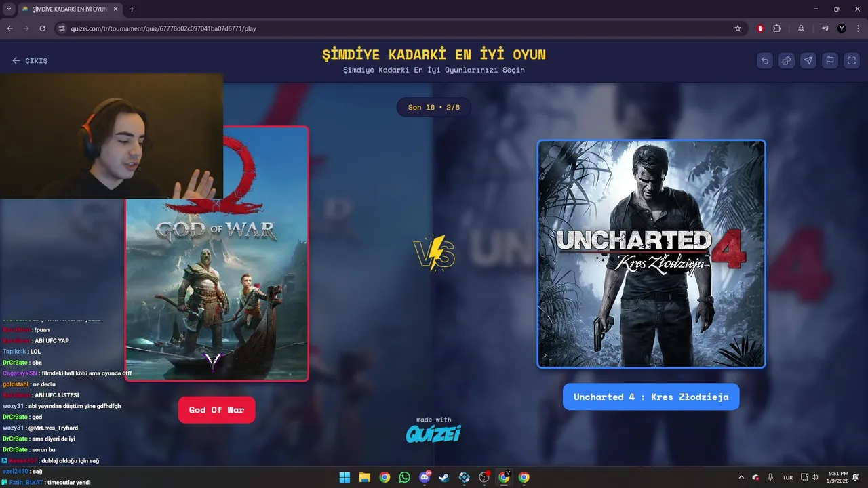Open the media controls music icon
868x488 pixels.
[825, 28]
